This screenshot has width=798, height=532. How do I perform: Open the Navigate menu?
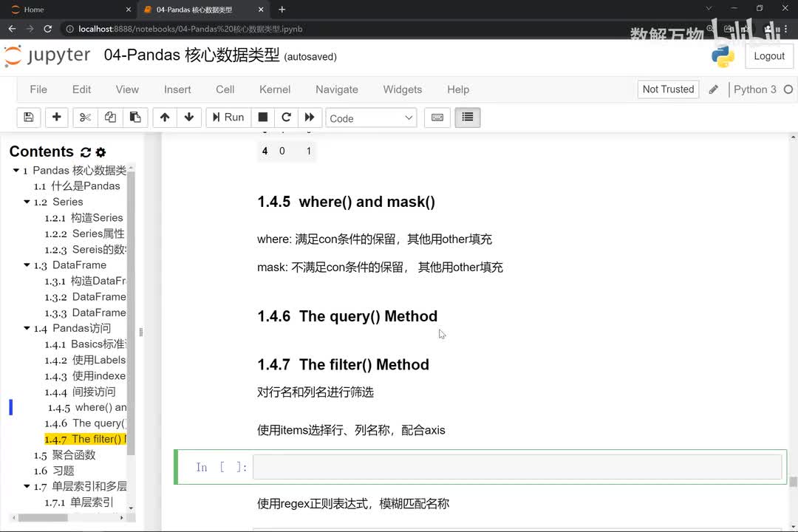(337, 89)
